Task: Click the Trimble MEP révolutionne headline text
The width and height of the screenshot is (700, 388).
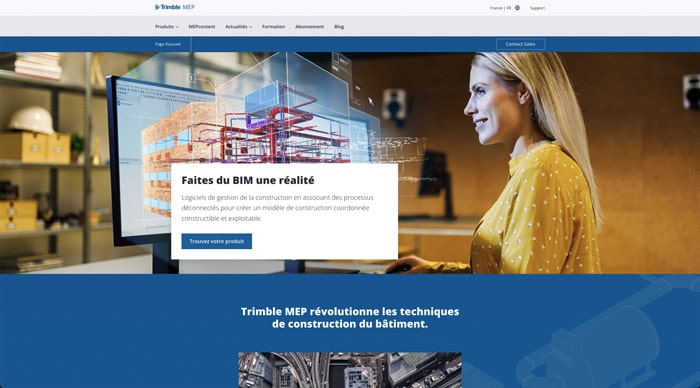Action: [x=350, y=317]
